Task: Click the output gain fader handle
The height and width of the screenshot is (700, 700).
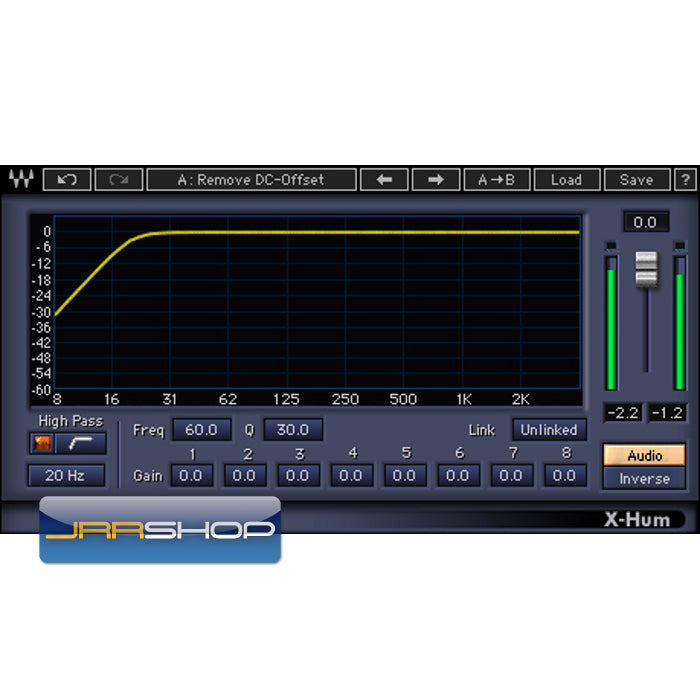Action: pos(646,269)
